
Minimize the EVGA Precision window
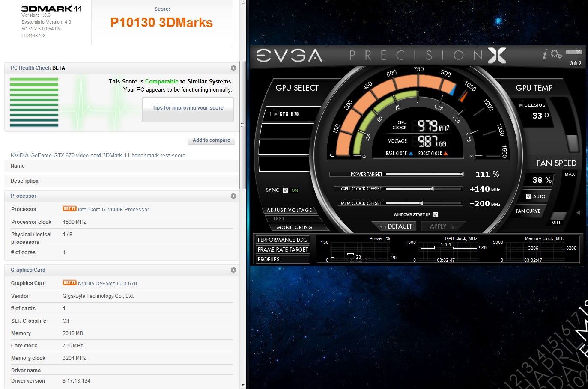click(x=570, y=52)
